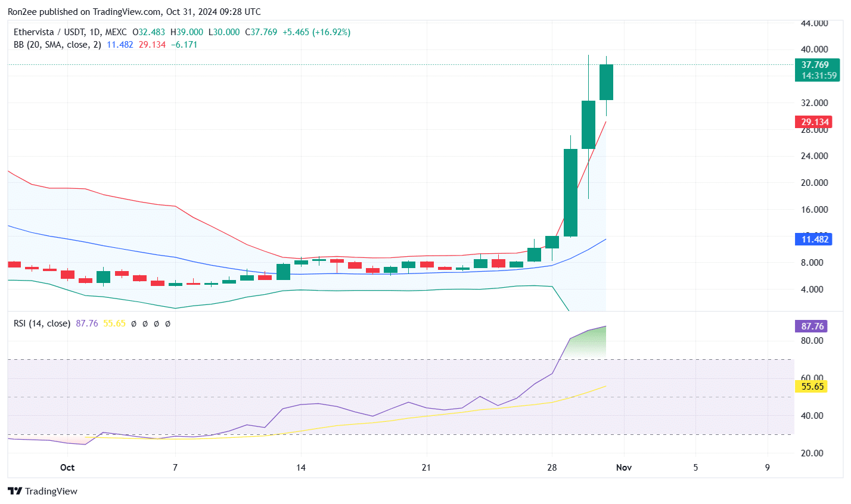The height and width of the screenshot is (504, 851).
Task: Click the tall green breakout candle
Action: click(570, 191)
